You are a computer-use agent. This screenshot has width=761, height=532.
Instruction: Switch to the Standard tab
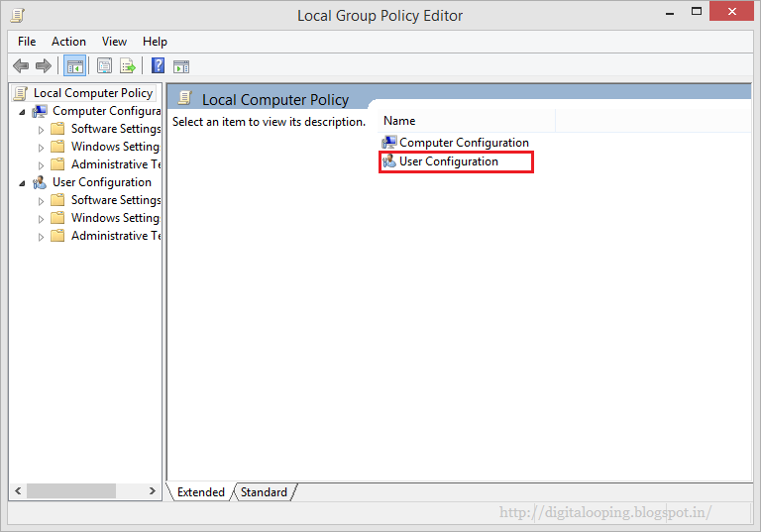click(264, 492)
